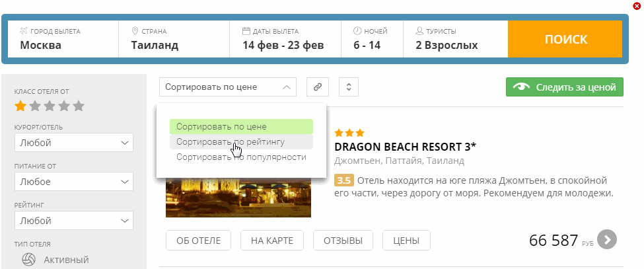Choose Сортировать по популярности option
This screenshot has width=644, height=269.
pyautogui.click(x=240, y=157)
